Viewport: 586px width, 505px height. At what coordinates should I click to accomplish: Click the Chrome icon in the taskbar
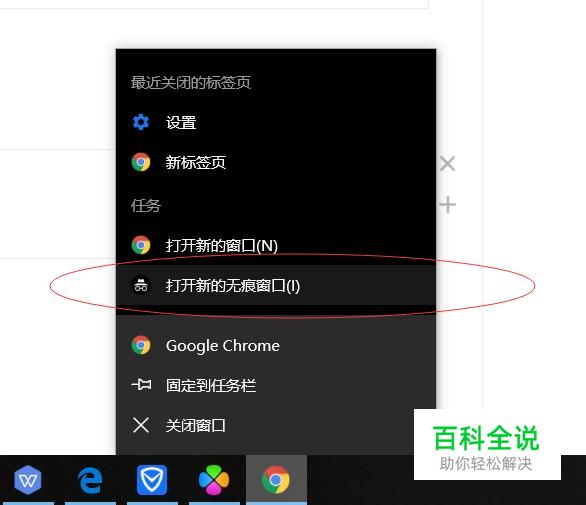coord(276,480)
